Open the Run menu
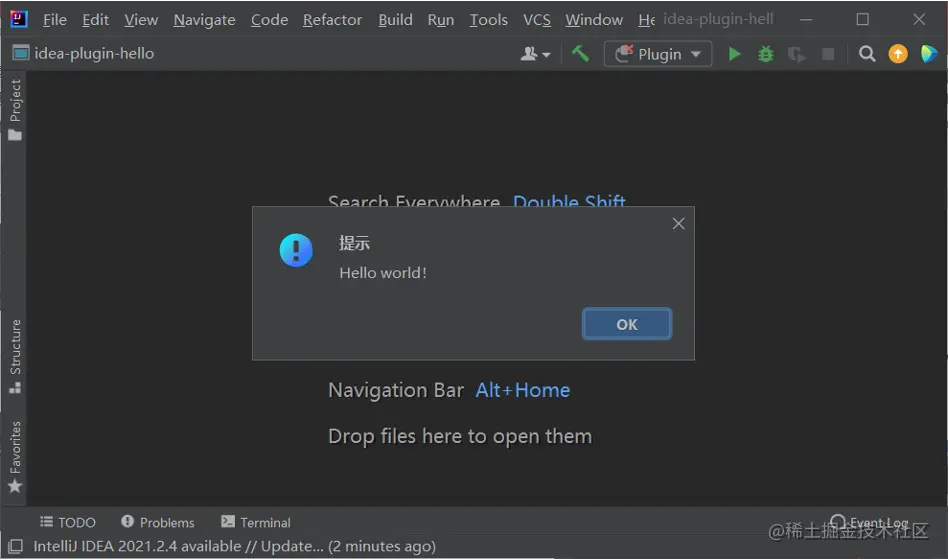 tap(441, 20)
